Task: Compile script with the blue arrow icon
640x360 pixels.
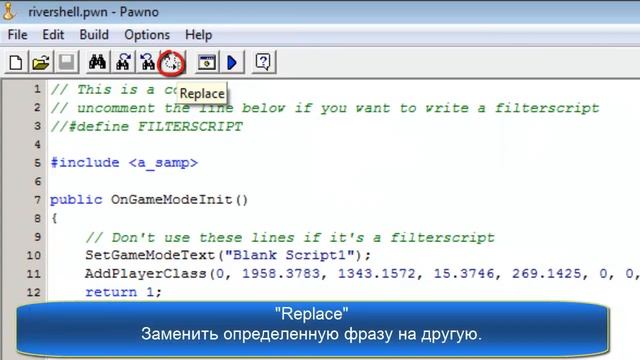Action: pyautogui.click(x=232, y=62)
